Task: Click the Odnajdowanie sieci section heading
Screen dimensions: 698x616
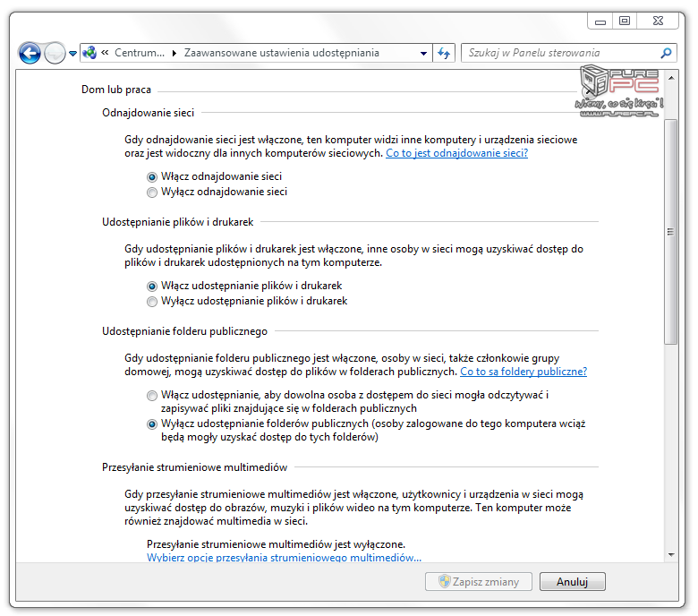Action: [149, 113]
